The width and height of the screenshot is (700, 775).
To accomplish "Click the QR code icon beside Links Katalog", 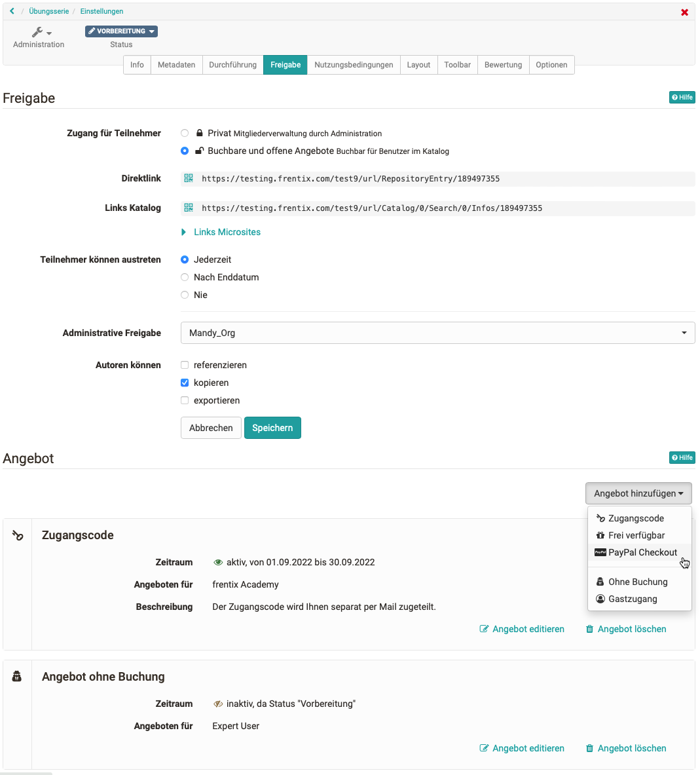I will click(189, 208).
